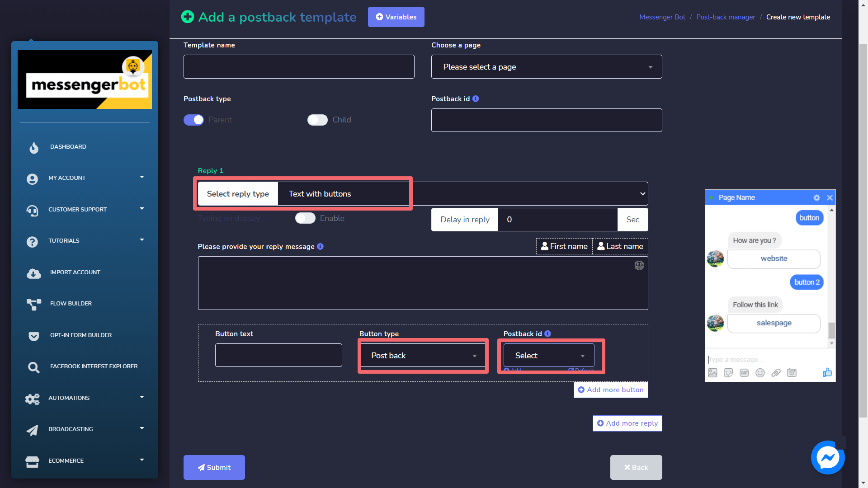Screen dimensions: 868x488
Task: Toggle the Child postback type switch
Action: (x=317, y=120)
